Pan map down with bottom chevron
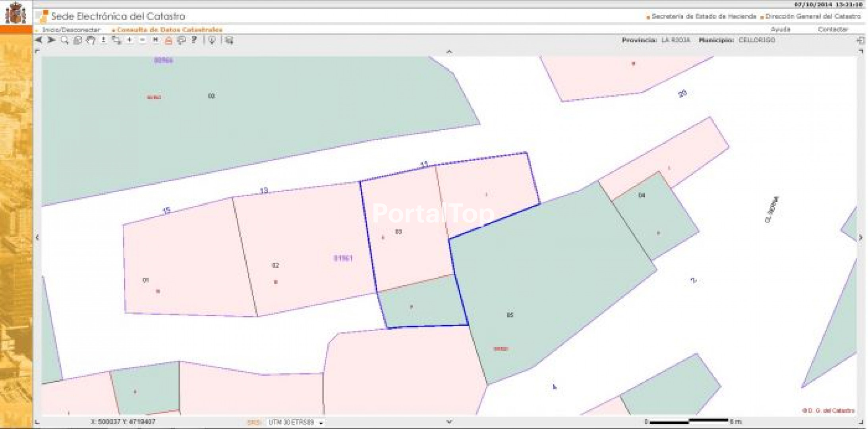This screenshot has height=429, width=868. [x=449, y=422]
